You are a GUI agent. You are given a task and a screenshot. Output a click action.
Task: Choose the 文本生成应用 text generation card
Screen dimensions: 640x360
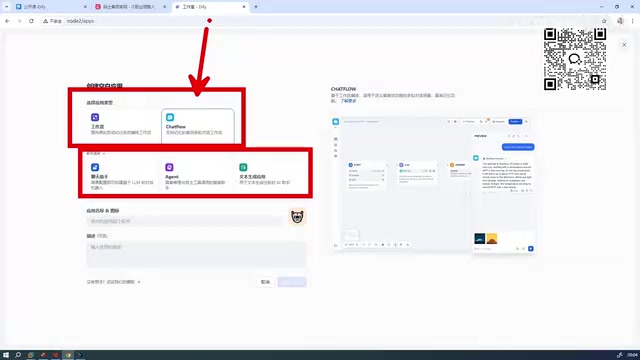[x=270, y=176]
